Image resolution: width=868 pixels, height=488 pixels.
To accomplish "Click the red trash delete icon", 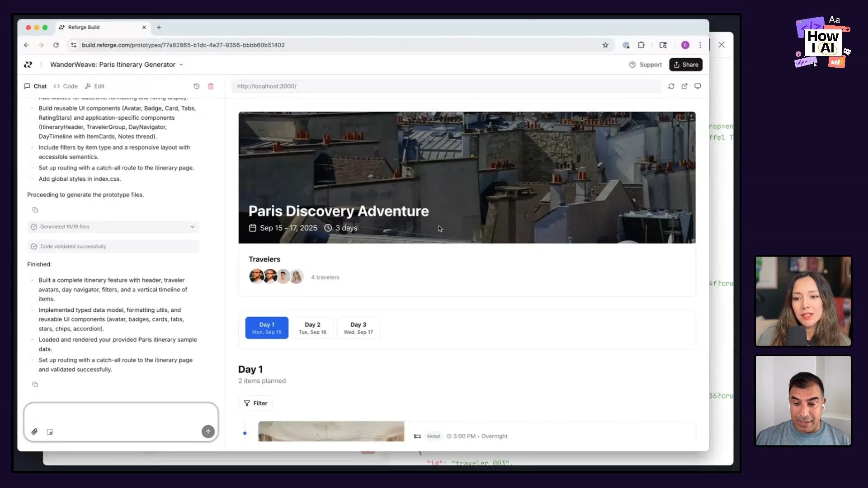I will (x=211, y=86).
